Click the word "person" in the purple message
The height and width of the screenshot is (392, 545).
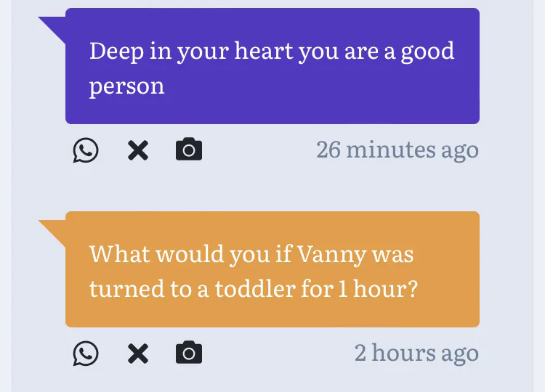pos(126,86)
